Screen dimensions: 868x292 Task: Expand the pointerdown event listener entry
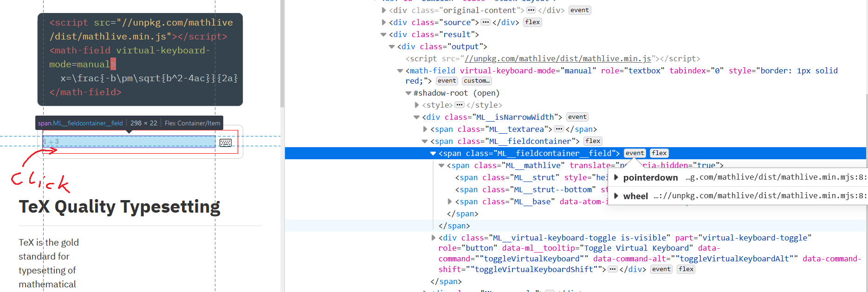[x=616, y=177]
